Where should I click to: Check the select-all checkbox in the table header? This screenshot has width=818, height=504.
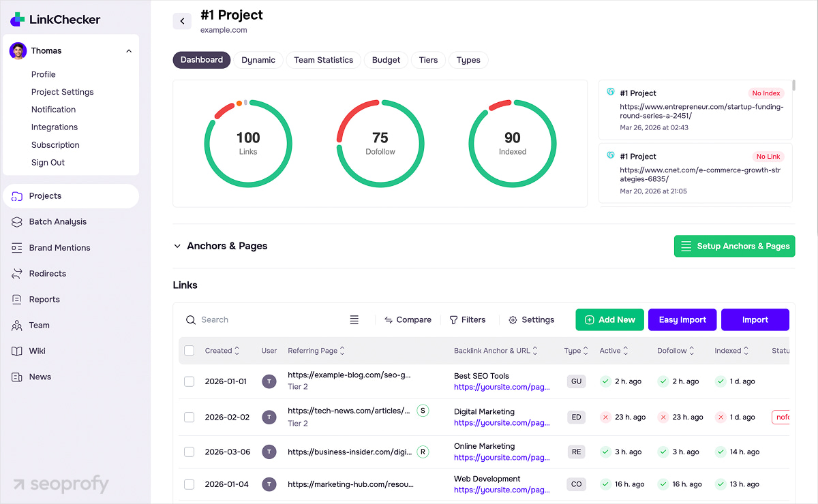tap(189, 350)
